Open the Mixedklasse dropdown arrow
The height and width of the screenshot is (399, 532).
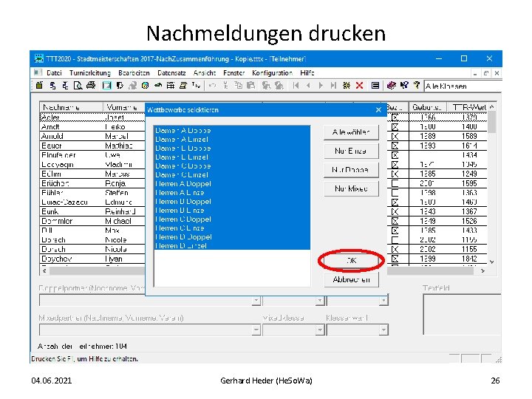(320, 330)
